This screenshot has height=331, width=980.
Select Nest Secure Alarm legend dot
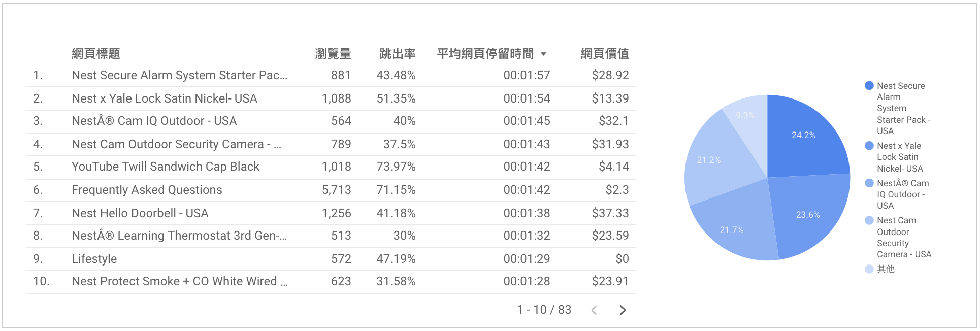pos(869,86)
